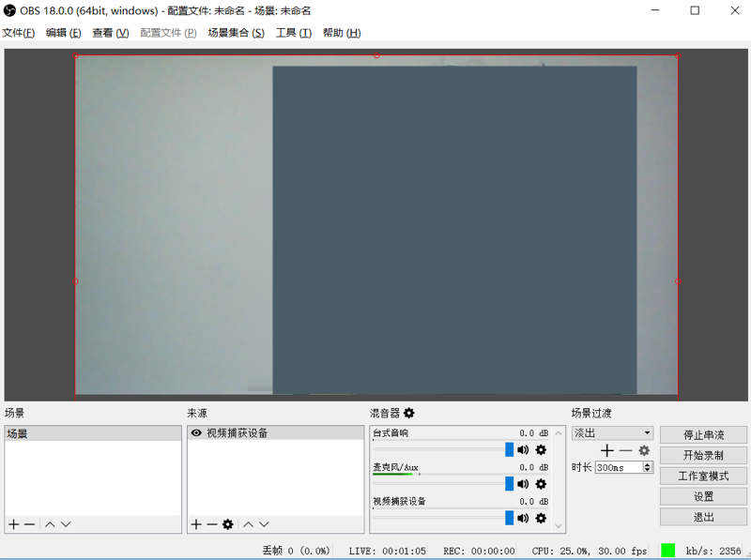Screen dimensions: 751x560
Task: Add a new source with the plus icon
Action: tap(196, 524)
